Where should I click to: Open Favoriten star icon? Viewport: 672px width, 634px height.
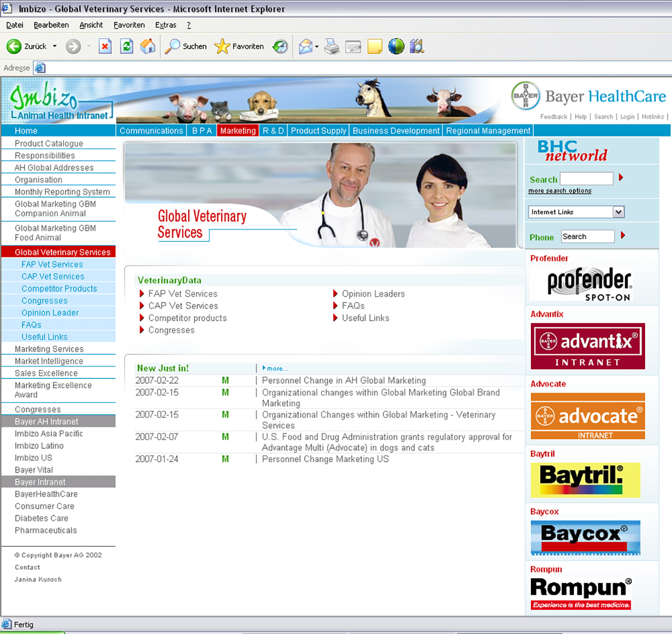222,46
